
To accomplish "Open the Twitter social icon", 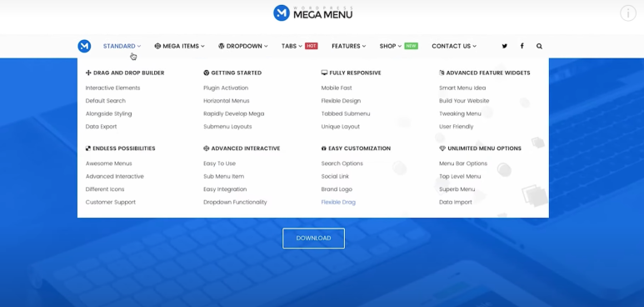I will [x=504, y=46].
